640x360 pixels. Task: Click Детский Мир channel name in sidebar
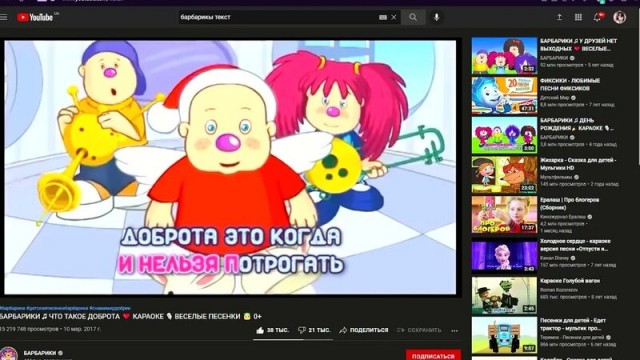click(x=555, y=98)
